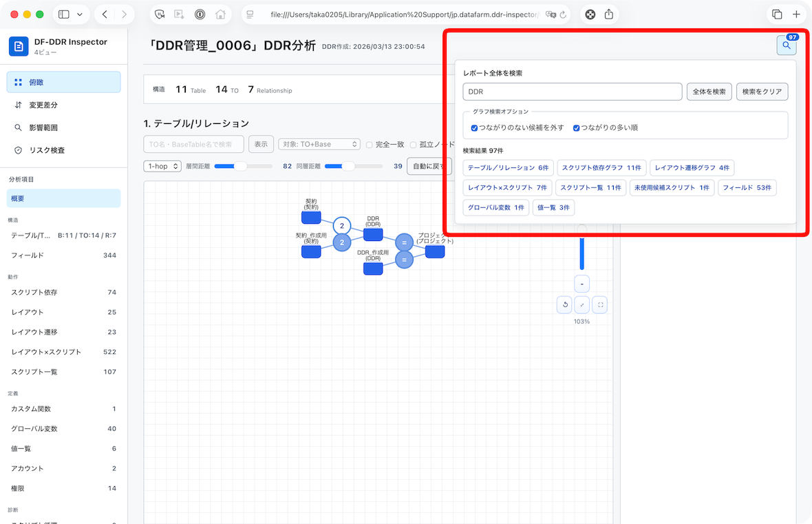This screenshot has height=524, width=812.
Task: Focus the TO名・BaseTable名で検索 field
Action: coord(193,144)
